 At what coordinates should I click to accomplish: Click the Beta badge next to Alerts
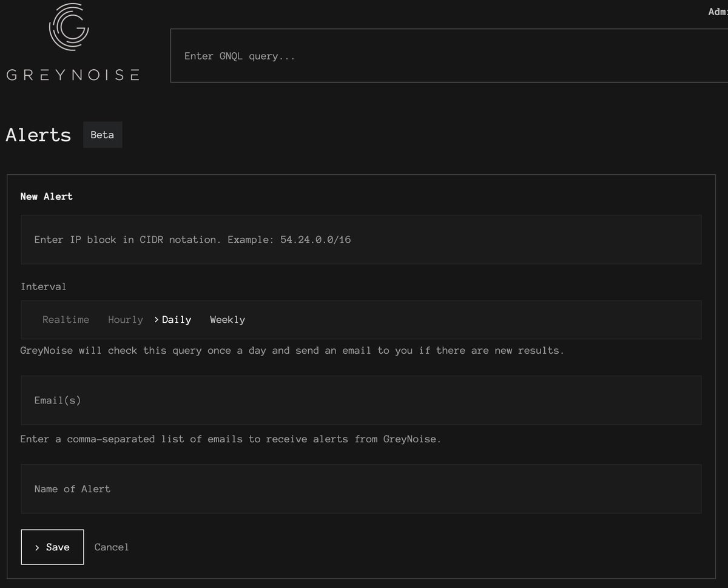(103, 135)
